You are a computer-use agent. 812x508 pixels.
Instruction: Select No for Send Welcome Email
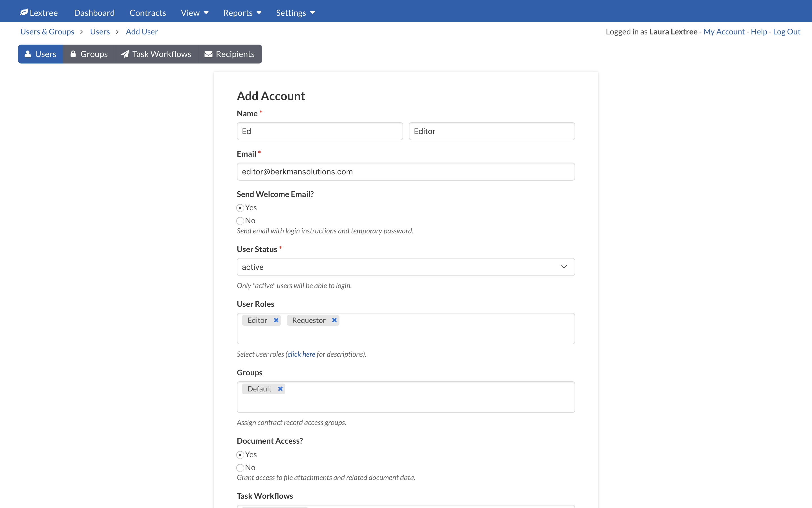point(240,221)
